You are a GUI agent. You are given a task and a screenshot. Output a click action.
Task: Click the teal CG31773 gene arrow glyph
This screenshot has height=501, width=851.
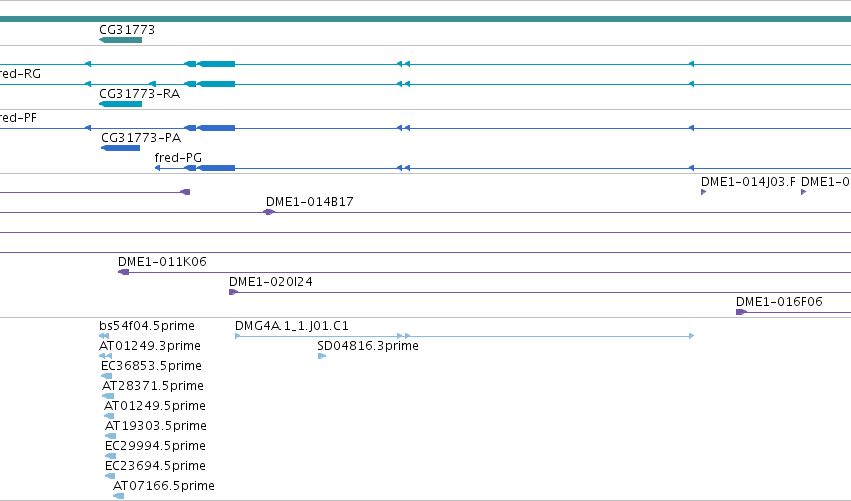point(120,40)
